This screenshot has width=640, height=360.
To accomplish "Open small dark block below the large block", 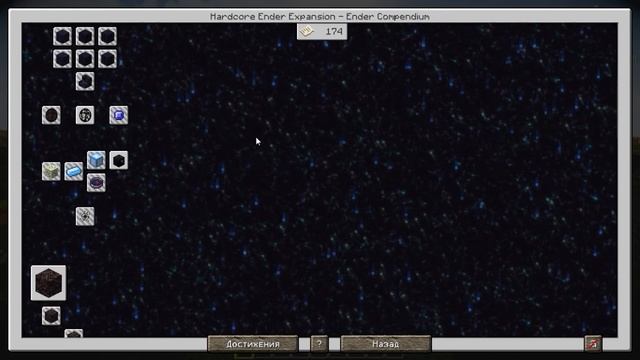I will click(51, 316).
